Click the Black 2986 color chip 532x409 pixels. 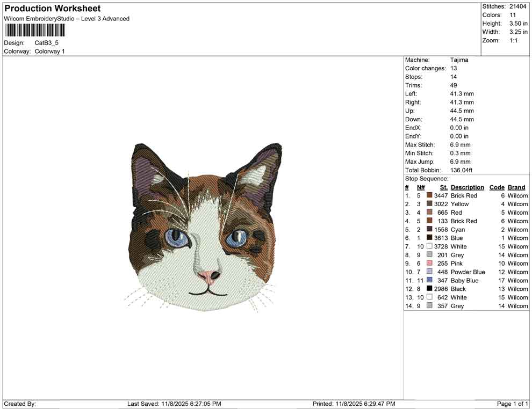429,289
